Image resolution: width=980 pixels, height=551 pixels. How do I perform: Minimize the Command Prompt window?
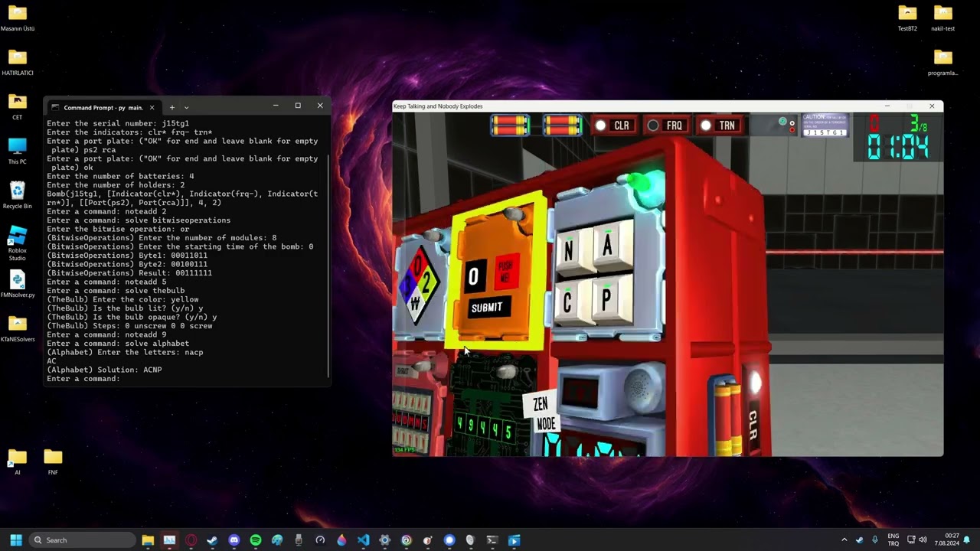[276, 106]
